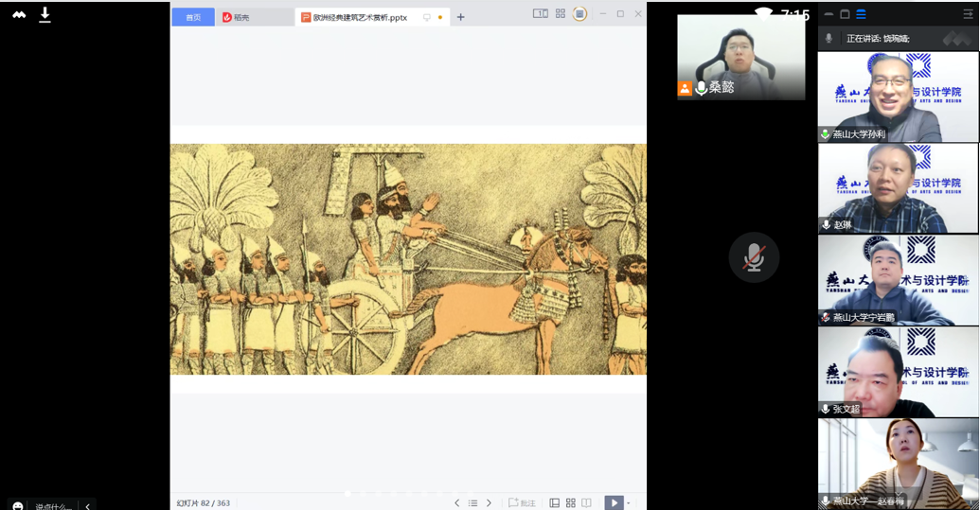The width and height of the screenshot is (980, 510).
Task: Switch to normal view icon in status bar
Action: (x=555, y=502)
